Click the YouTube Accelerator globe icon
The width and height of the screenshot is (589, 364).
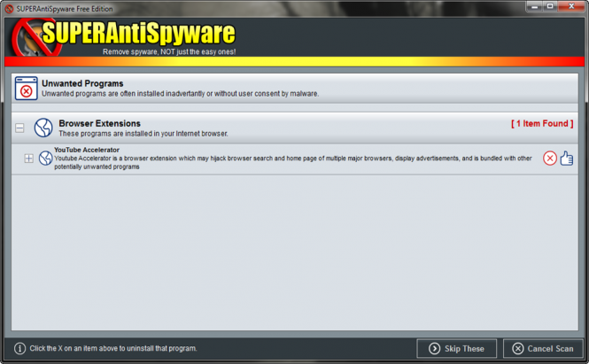pyautogui.click(x=45, y=159)
